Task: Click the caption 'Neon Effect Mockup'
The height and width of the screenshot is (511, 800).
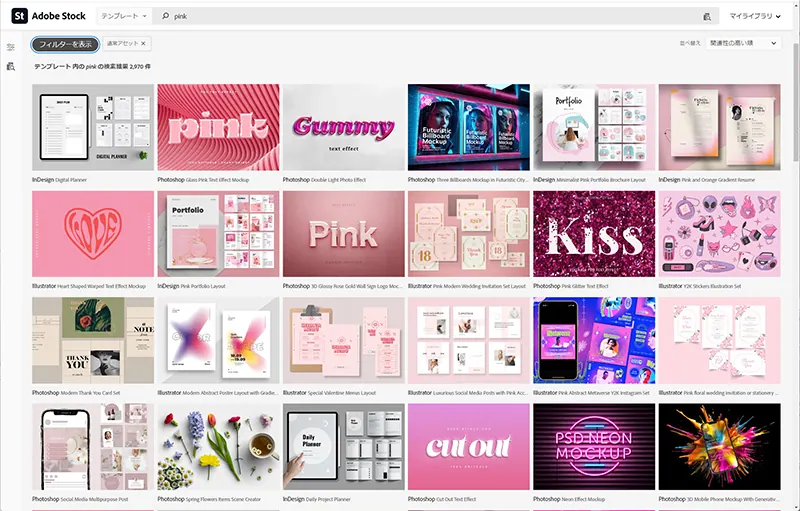Action: [x=583, y=500]
